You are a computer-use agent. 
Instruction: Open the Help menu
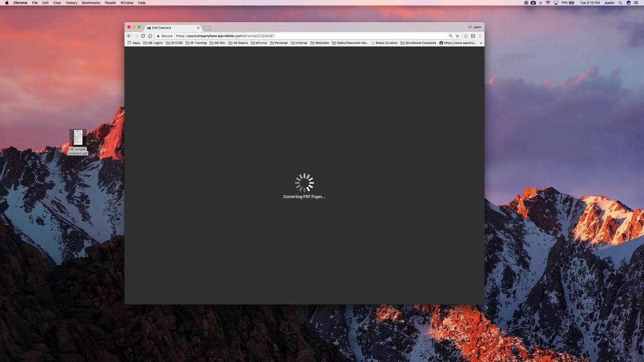pyautogui.click(x=142, y=3)
